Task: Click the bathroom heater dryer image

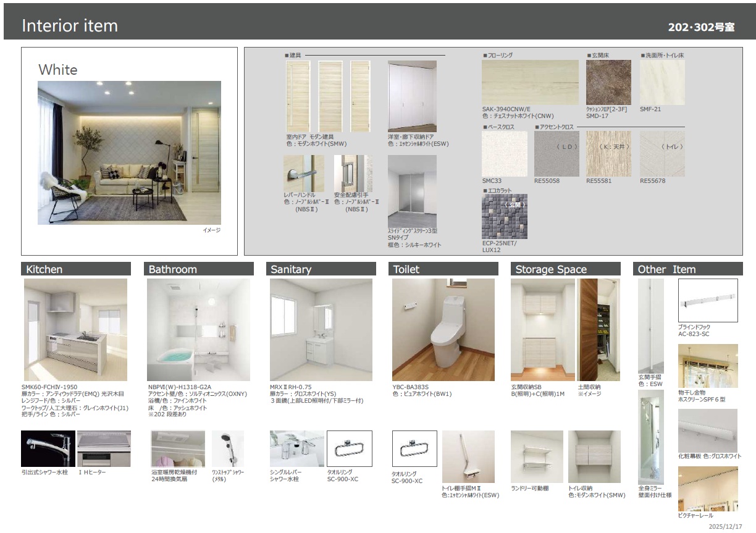Action: (x=178, y=449)
